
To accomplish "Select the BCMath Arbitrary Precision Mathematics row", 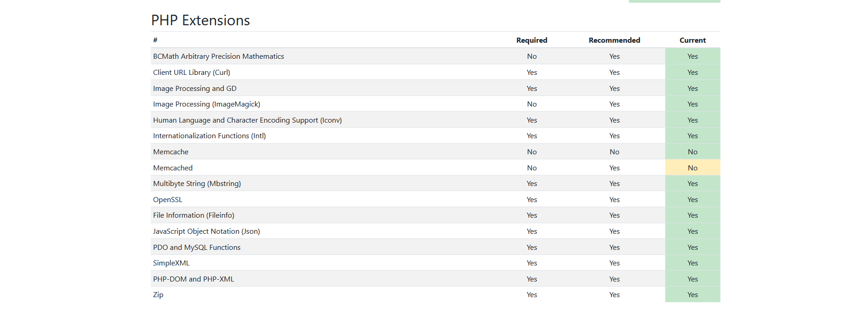I will (218, 56).
